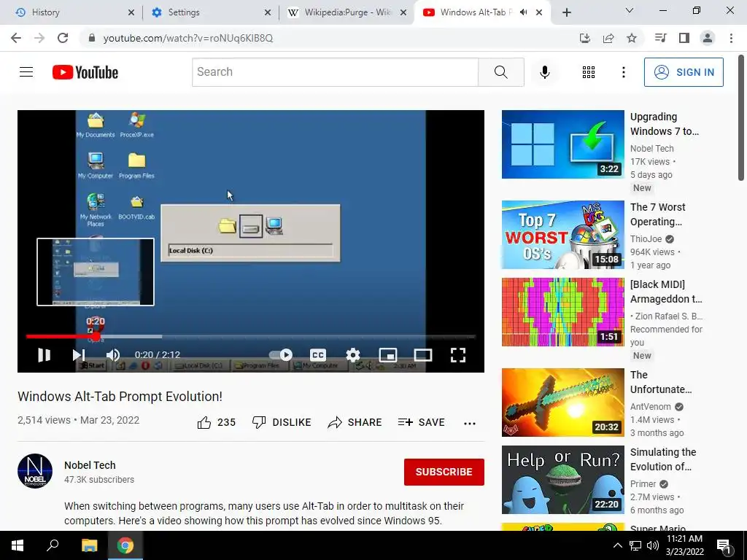Toggle the autoplay switch in the player

(281, 355)
